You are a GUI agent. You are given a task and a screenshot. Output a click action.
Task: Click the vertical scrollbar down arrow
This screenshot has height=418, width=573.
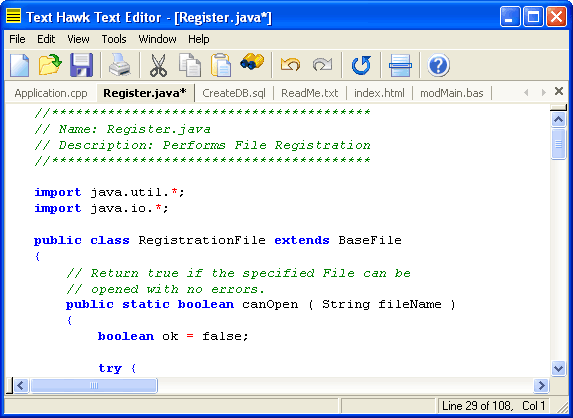558,368
